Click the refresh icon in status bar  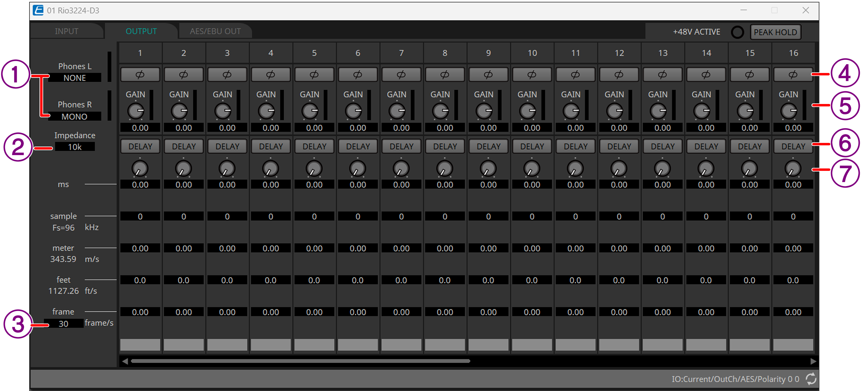[x=811, y=379]
